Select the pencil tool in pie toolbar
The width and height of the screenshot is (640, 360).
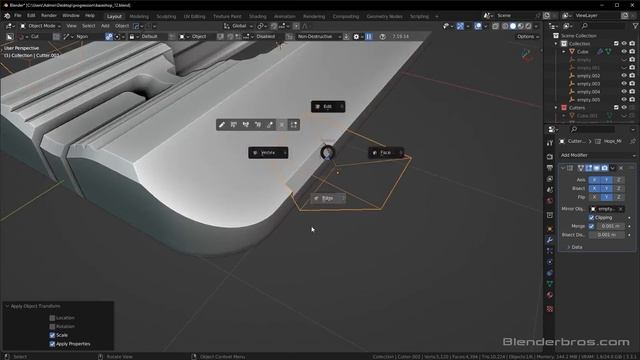222,124
